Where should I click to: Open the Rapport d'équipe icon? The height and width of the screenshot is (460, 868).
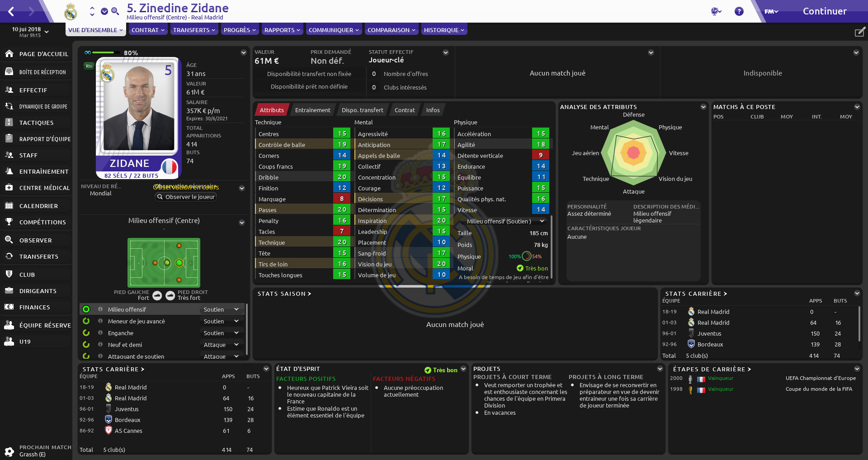9,138
